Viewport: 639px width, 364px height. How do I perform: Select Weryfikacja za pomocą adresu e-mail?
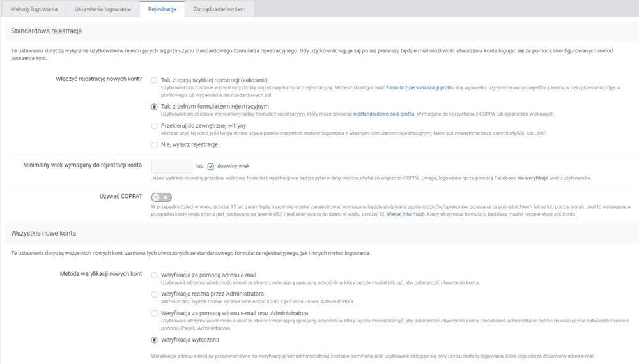tap(154, 275)
